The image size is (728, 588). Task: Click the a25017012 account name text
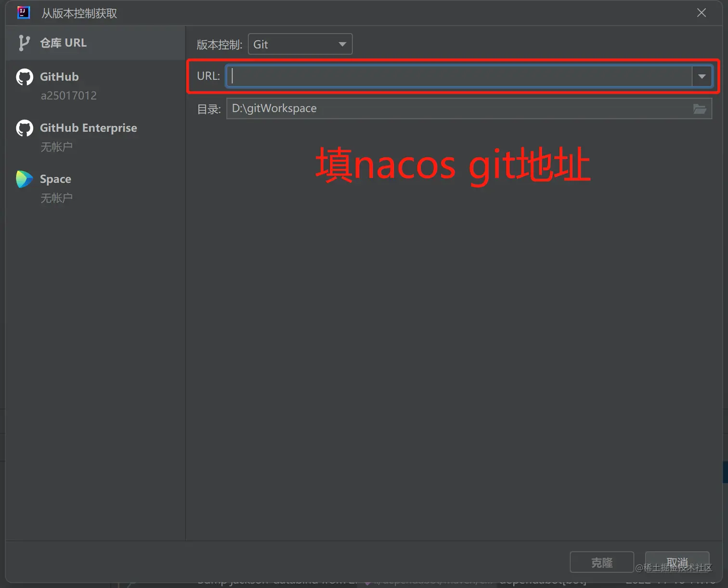(x=69, y=96)
